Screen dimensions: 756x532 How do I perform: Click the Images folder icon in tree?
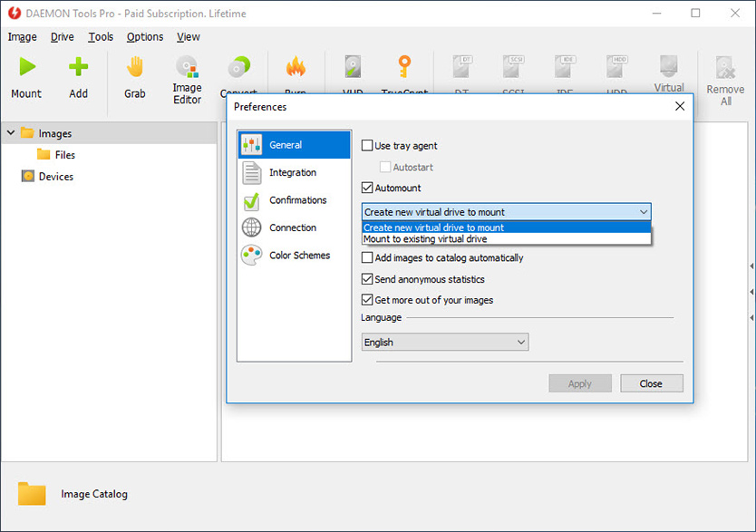[x=27, y=132]
